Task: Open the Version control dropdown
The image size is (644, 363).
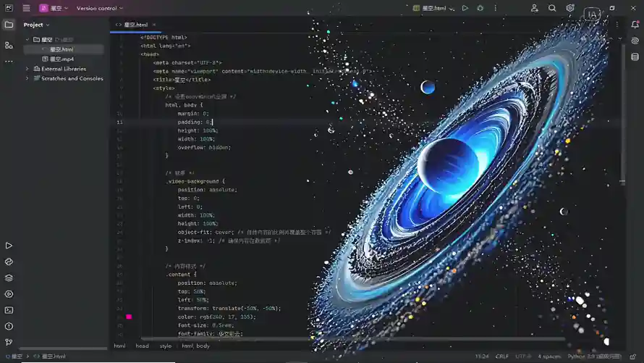Action: pos(100,8)
